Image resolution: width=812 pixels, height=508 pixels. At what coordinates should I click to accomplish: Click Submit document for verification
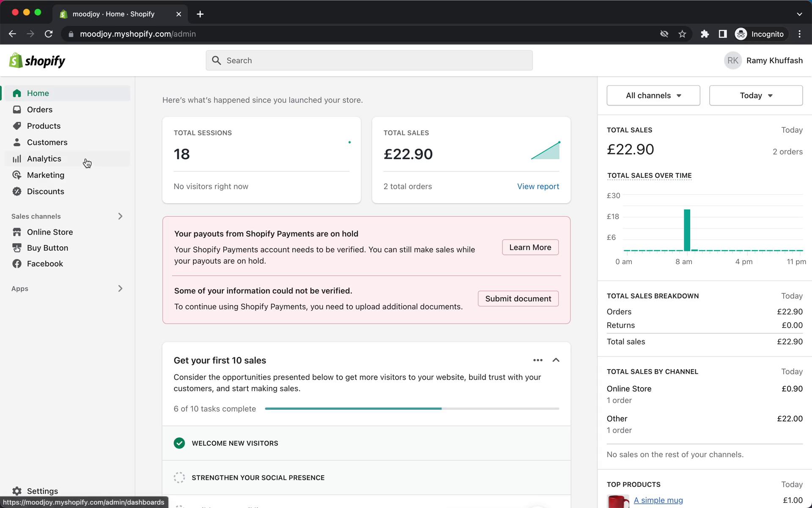pos(518,298)
